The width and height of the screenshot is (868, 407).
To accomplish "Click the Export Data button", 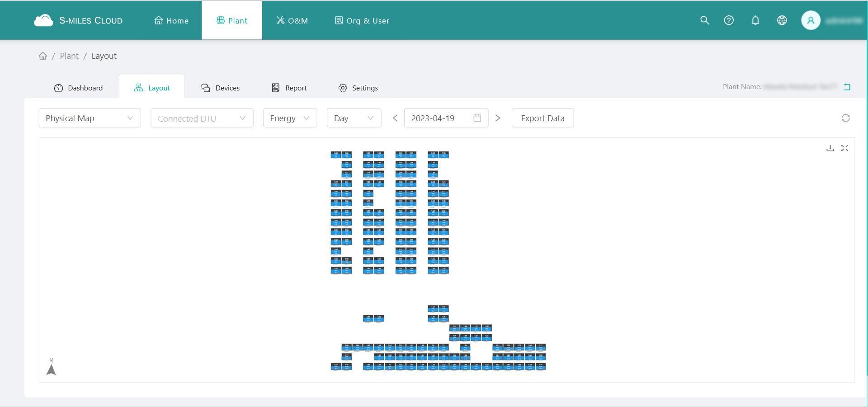I will [x=542, y=118].
